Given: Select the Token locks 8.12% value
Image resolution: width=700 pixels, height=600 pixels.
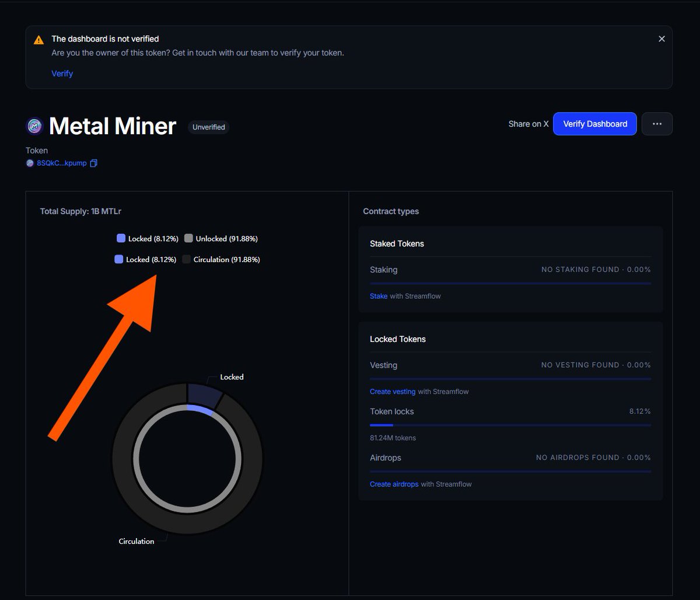Looking at the screenshot, I should tap(640, 411).
